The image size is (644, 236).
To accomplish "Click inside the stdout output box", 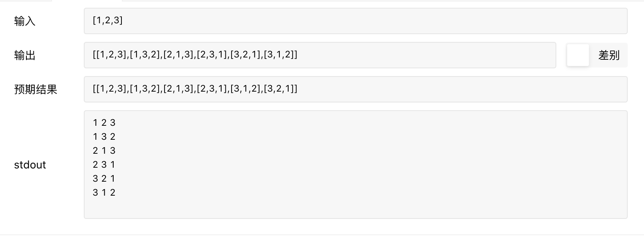I will pos(355,165).
